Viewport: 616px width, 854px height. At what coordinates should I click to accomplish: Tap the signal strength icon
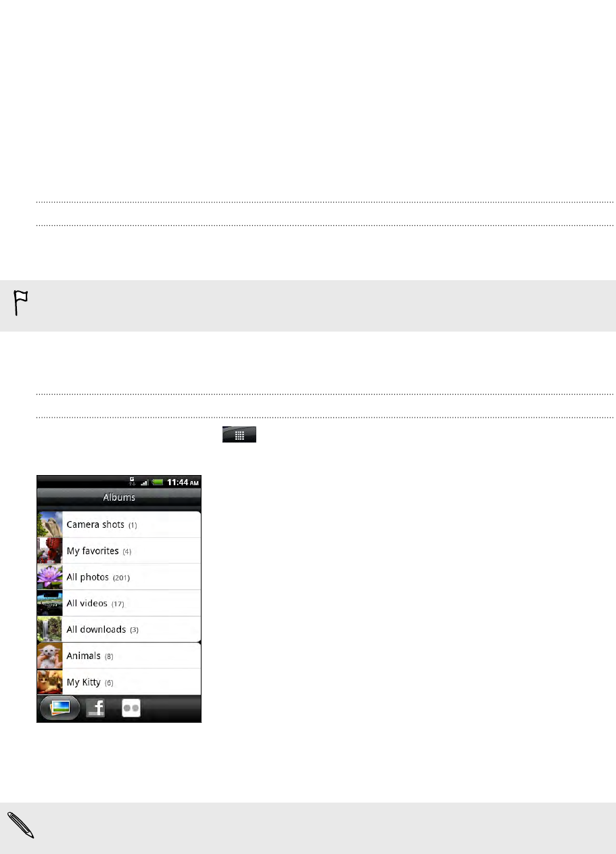144,482
